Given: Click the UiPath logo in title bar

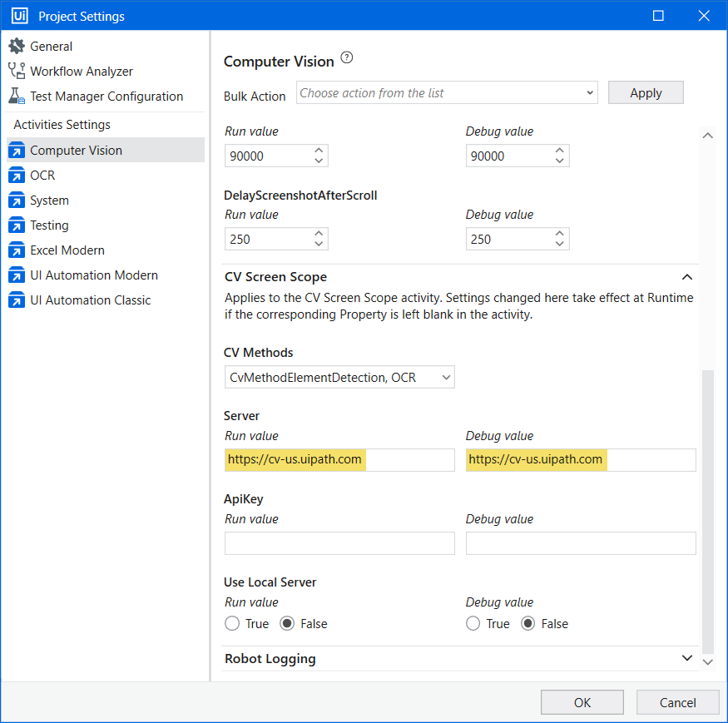Looking at the screenshot, I should tap(19, 15).
